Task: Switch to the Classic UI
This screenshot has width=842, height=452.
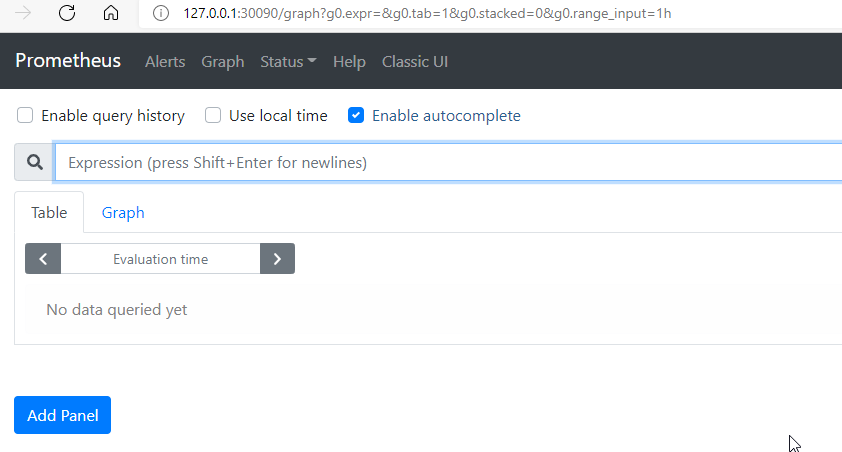Action: (x=415, y=62)
